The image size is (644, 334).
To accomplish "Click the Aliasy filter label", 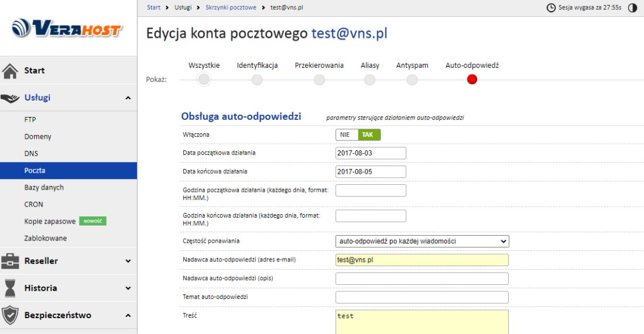I will (370, 66).
